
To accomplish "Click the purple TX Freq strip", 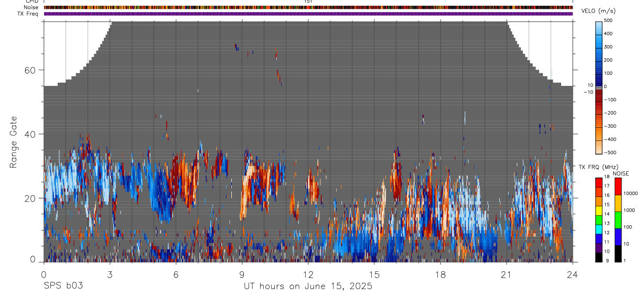I will 308,14.
